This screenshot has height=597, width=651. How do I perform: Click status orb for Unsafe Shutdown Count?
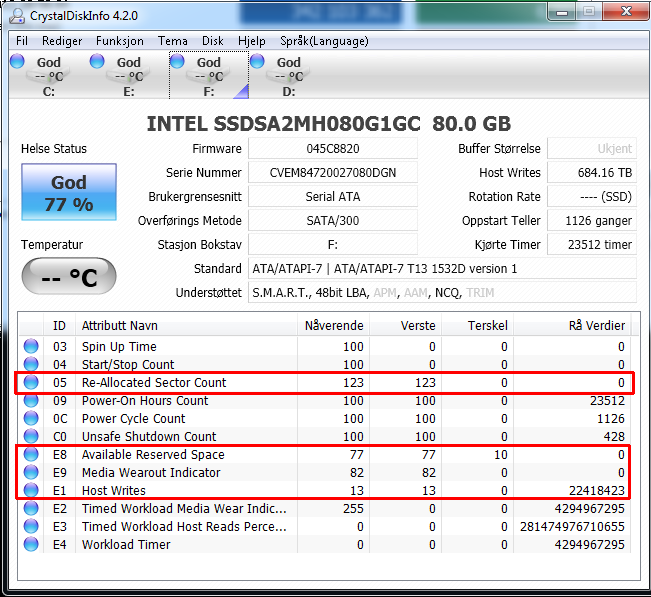(x=31, y=436)
